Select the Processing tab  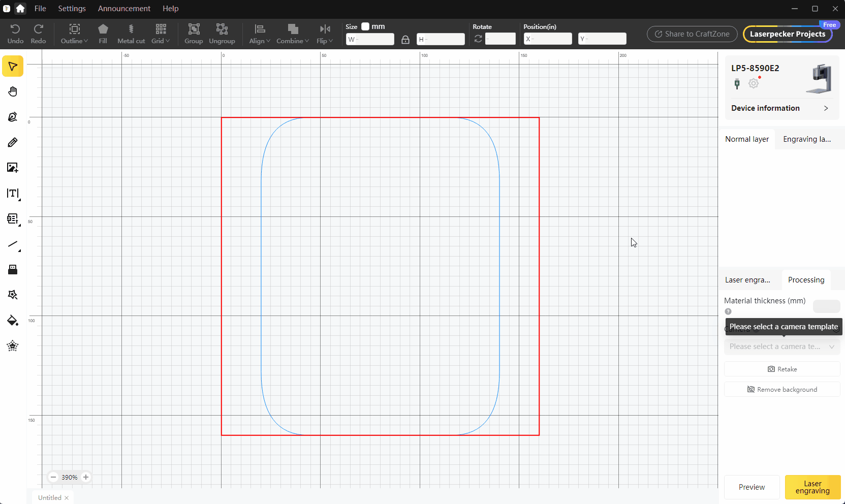806,280
